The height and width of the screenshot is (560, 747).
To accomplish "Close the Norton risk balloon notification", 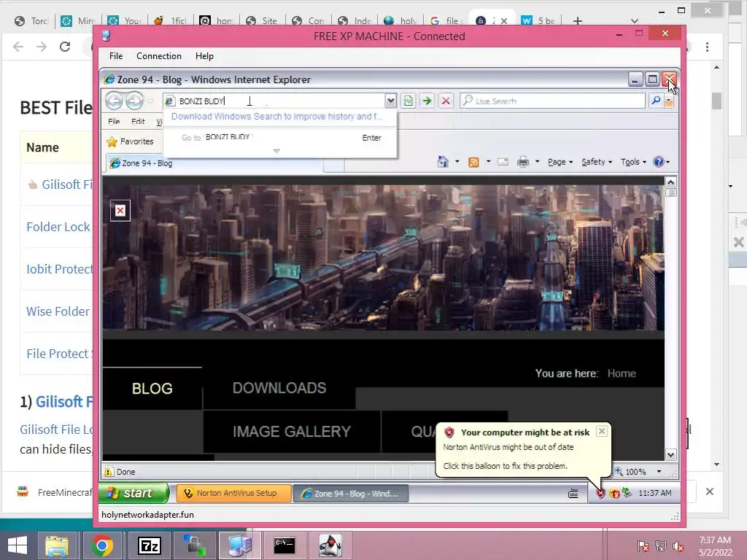I will 602,431.
